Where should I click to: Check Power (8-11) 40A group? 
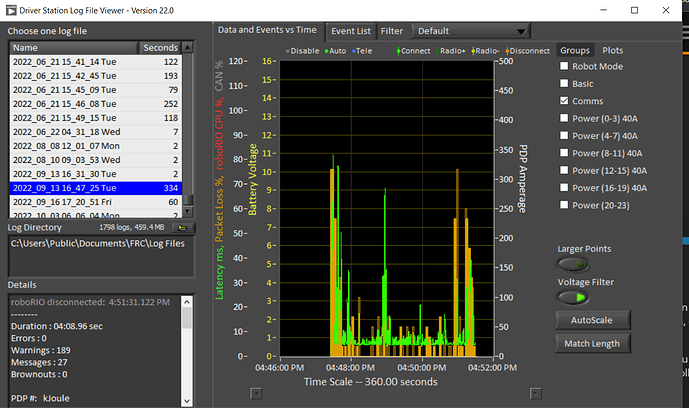click(564, 152)
